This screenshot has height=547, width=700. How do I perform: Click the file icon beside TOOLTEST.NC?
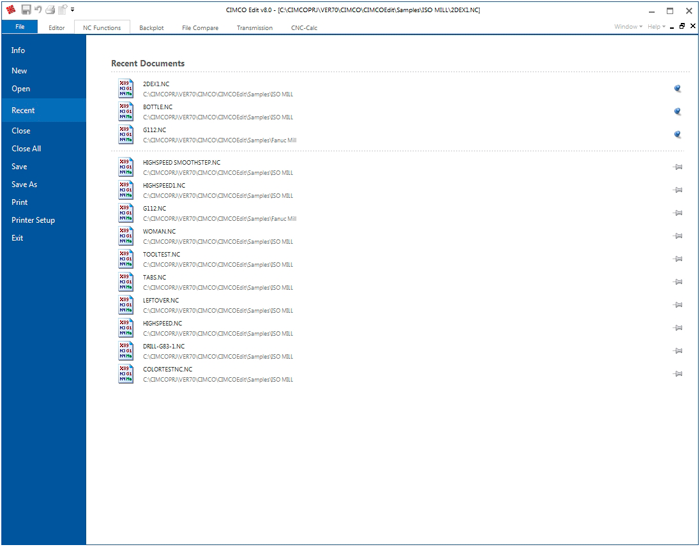click(126, 259)
